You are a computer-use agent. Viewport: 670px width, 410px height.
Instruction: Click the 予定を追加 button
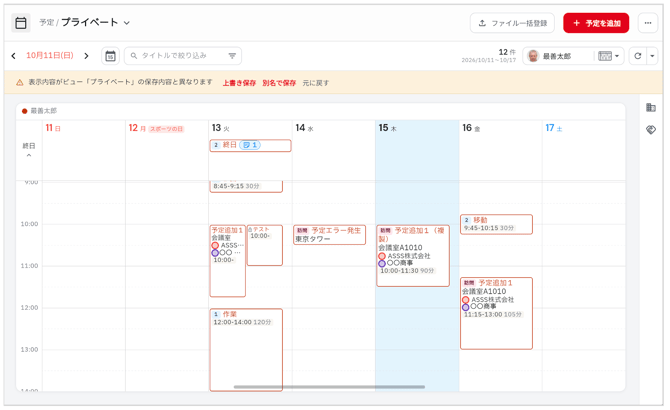(x=596, y=23)
